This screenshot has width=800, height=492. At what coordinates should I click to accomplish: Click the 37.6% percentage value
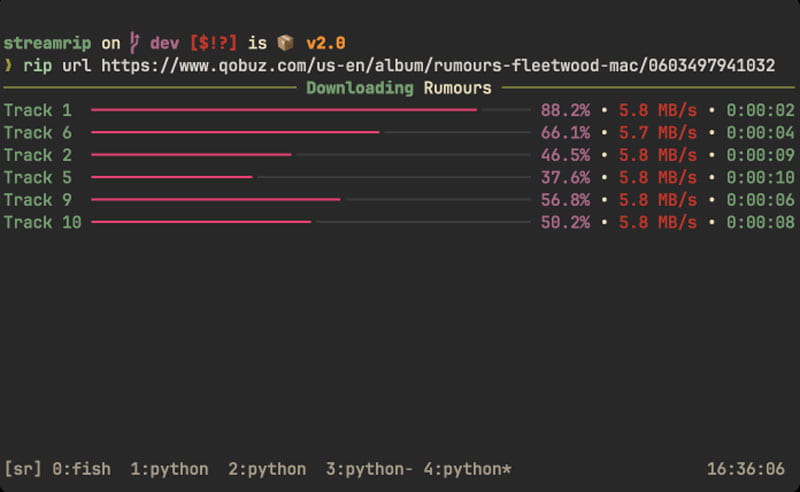(x=565, y=178)
